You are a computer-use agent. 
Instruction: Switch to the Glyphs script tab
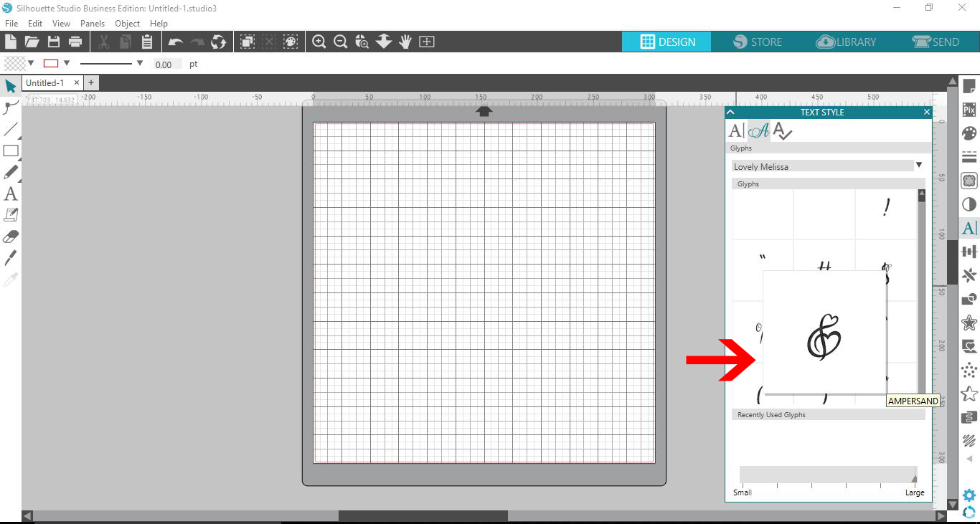[x=759, y=131]
